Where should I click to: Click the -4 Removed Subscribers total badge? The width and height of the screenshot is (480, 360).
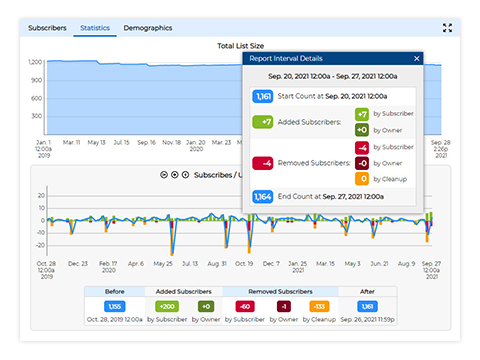263,163
